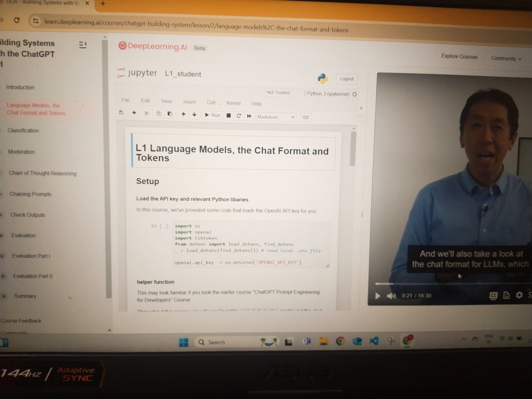Paste cells below using clipboard icon
Viewport: 532px width, 399px height.
(x=169, y=114)
